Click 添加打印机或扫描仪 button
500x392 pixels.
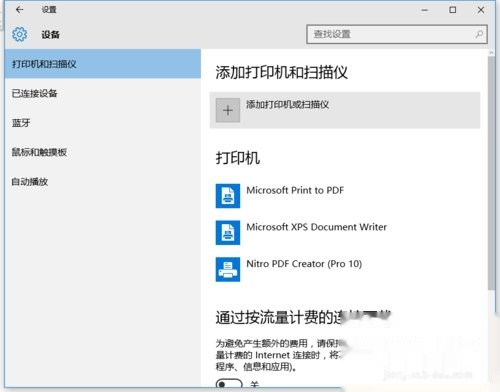pyautogui.click(x=345, y=110)
